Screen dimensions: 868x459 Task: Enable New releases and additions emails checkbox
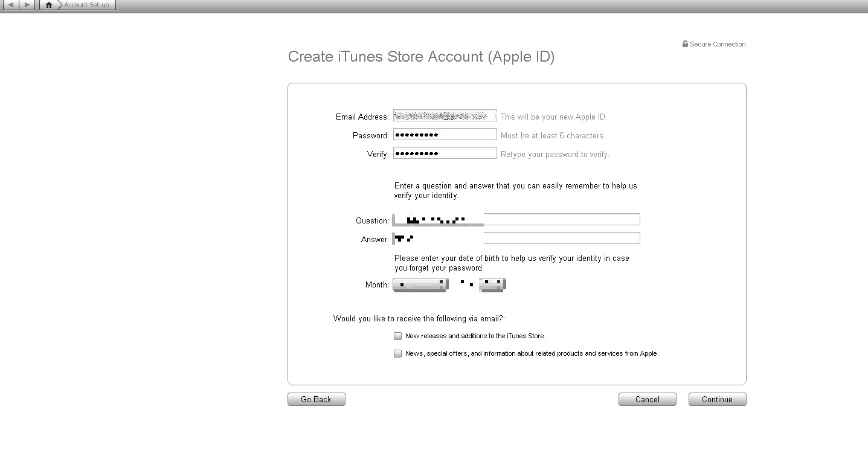click(397, 336)
